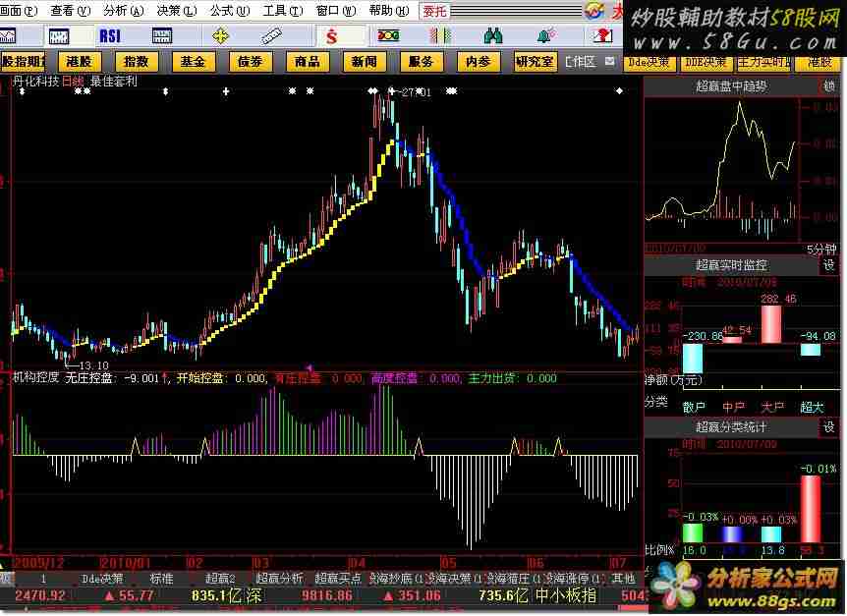Click the 丹化科技 stock name label
The height and width of the screenshot is (616, 847).
(36, 81)
